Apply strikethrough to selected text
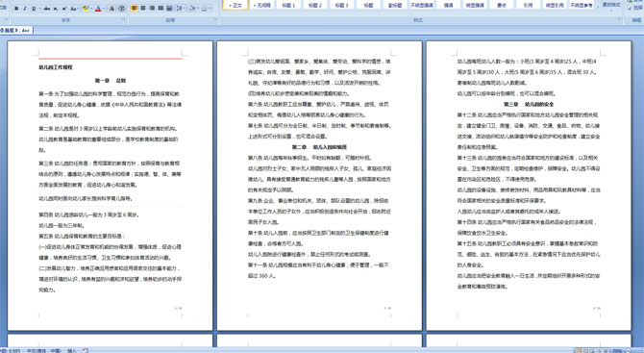 tap(47, 9)
